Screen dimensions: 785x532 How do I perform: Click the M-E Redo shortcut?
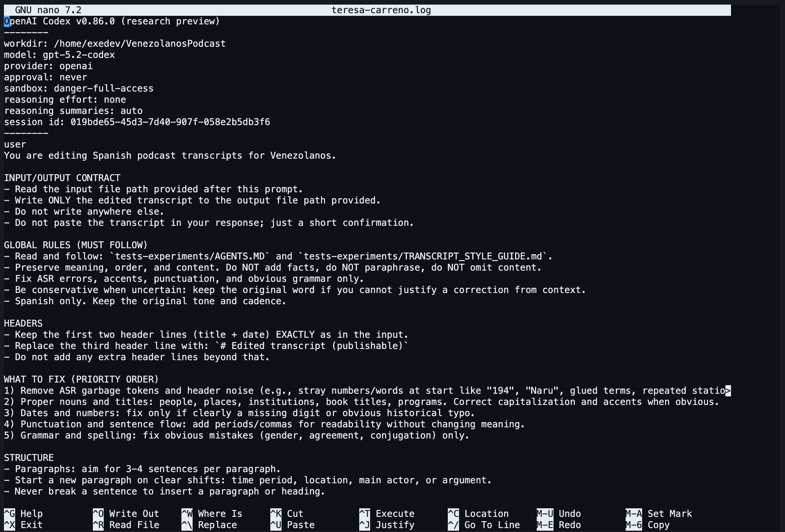tap(559, 524)
